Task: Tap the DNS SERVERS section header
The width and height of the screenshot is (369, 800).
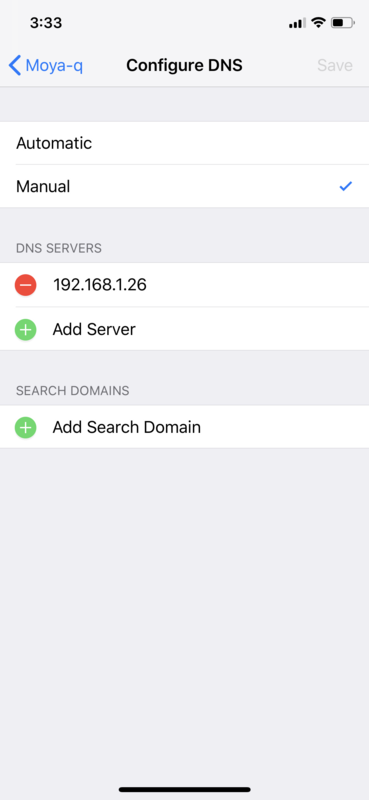Action: pos(59,248)
